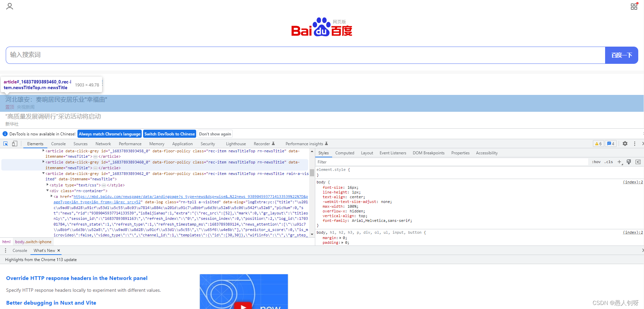Select the body.switch-iphone breadcrumb
This screenshot has width=644, height=309.
point(33,242)
